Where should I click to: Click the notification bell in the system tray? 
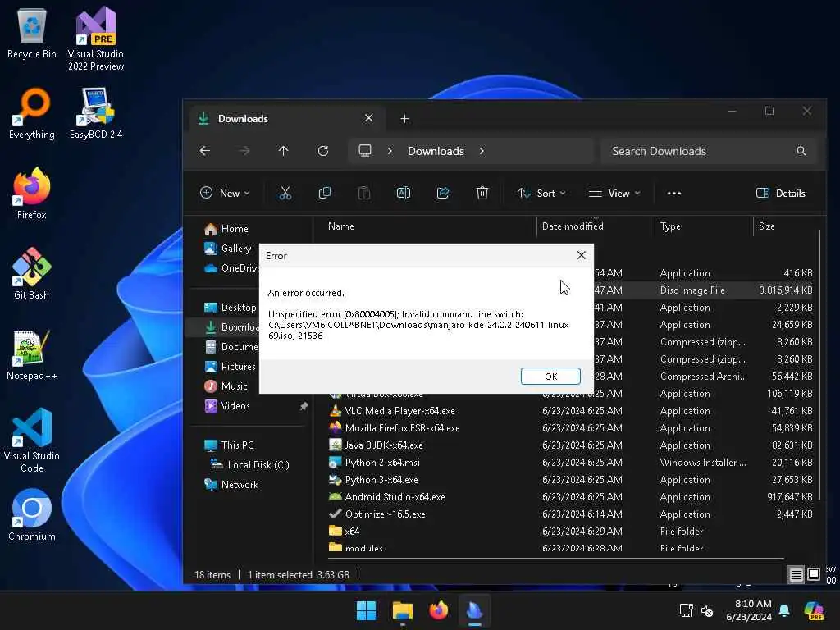[x=784, y=610]
